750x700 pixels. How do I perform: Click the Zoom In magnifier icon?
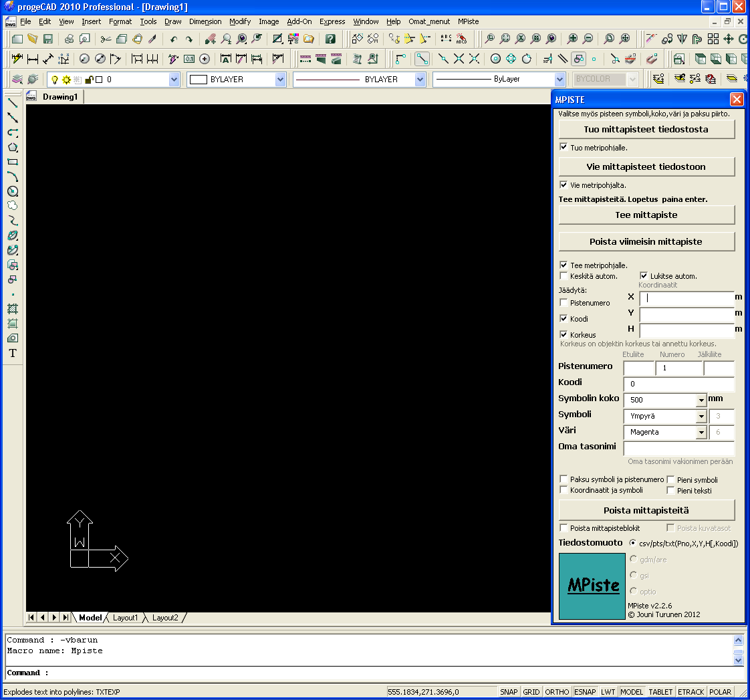573,39
